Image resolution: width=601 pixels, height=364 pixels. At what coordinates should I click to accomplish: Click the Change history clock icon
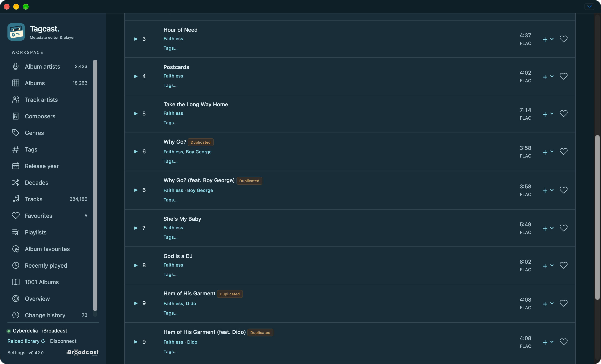coord(16,315)
